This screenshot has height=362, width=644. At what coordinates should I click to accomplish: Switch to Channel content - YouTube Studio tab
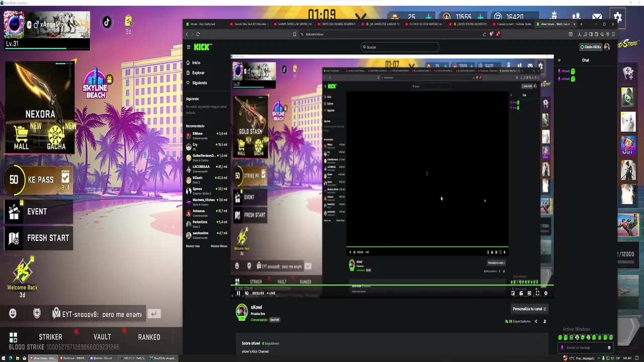click(513, 24)
